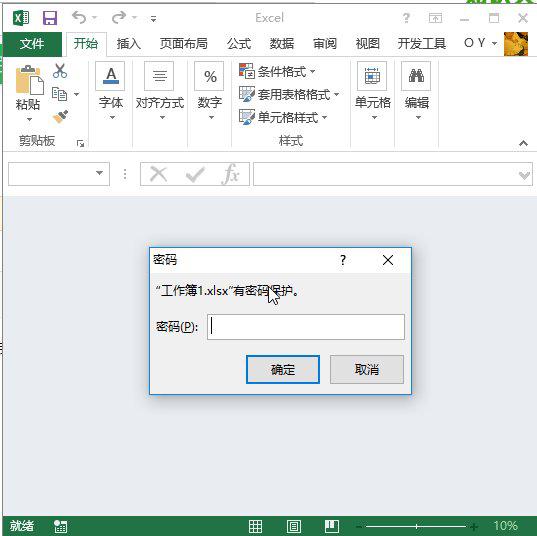The height and width of the screenshot is (536, 537).
Task: Open the Name Box dropdown
Action: click(100, 173)
